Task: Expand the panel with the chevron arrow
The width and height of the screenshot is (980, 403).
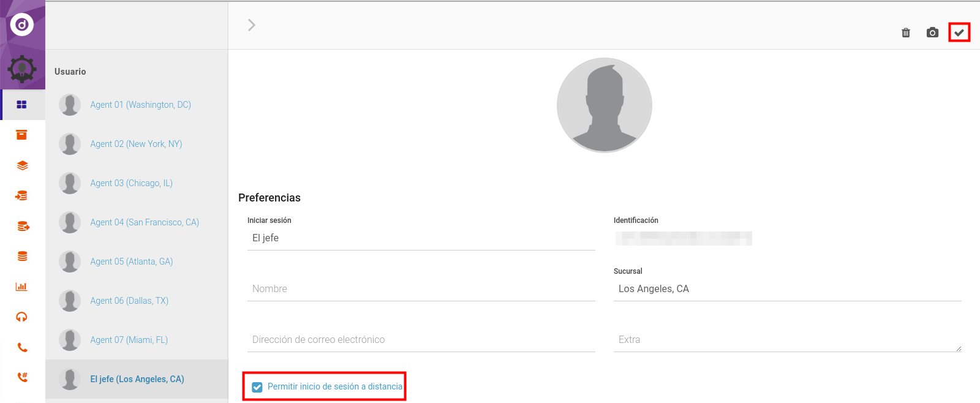Action: (x=251, y=25)
